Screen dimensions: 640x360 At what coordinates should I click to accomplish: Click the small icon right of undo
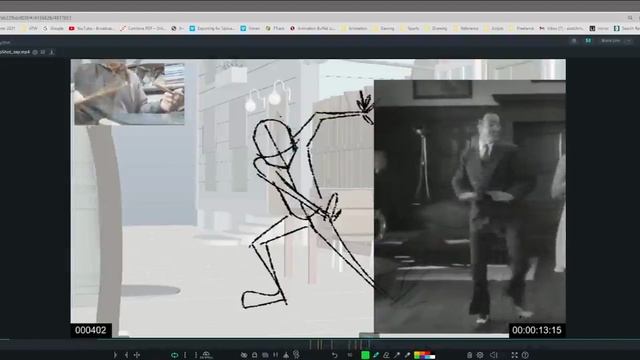click(x=350, y=355)
